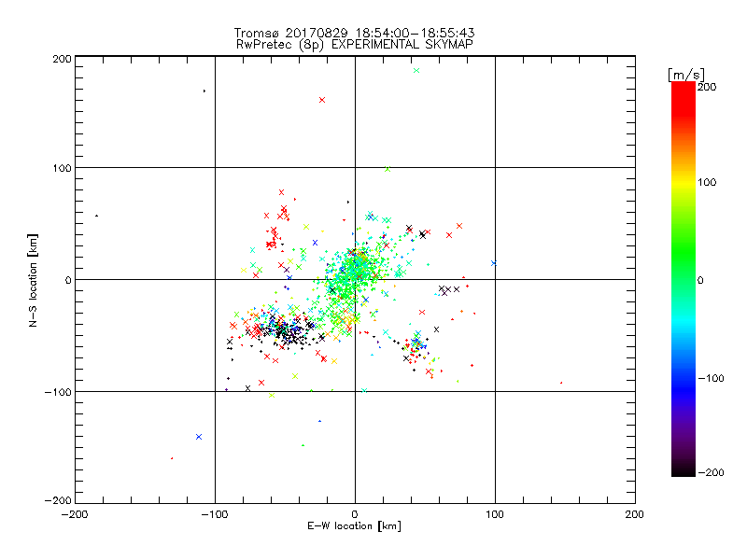
Task: Click the x-axis tick label '-100'
Action: [x=215, y=514]
